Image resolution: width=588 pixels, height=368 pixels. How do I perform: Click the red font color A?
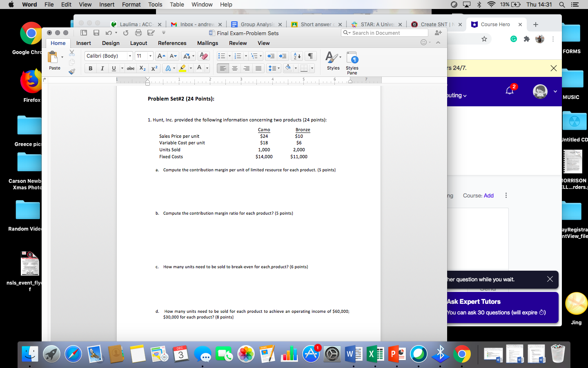click(x=199, y=68)
